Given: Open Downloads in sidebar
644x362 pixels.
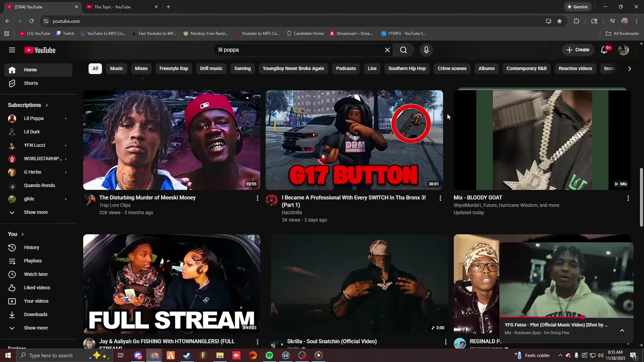Looking at the screenshot, I should point(38,314).
